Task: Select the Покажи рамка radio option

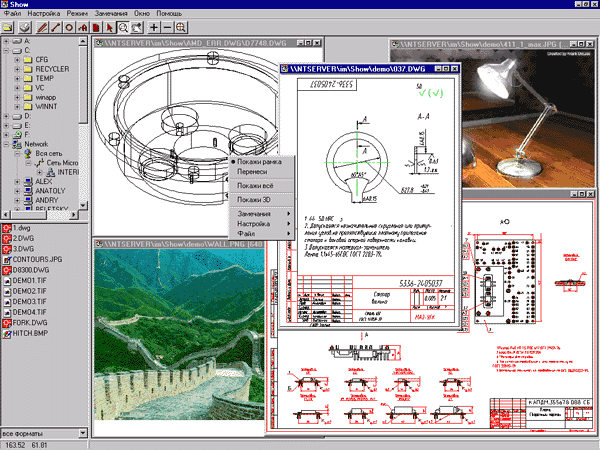Action: 259,162
